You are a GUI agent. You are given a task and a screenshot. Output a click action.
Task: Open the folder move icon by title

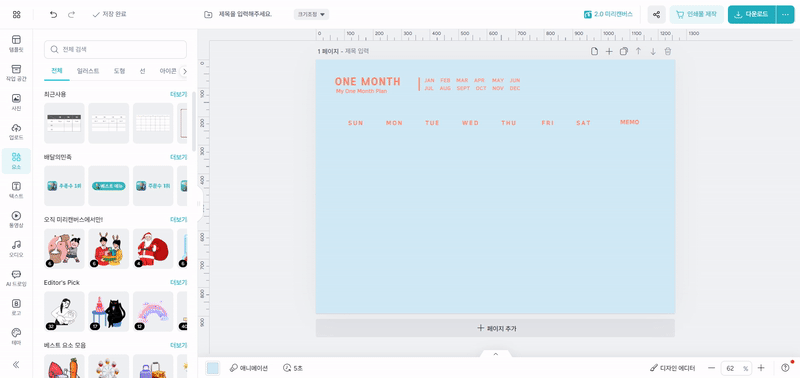click(208, 14)
